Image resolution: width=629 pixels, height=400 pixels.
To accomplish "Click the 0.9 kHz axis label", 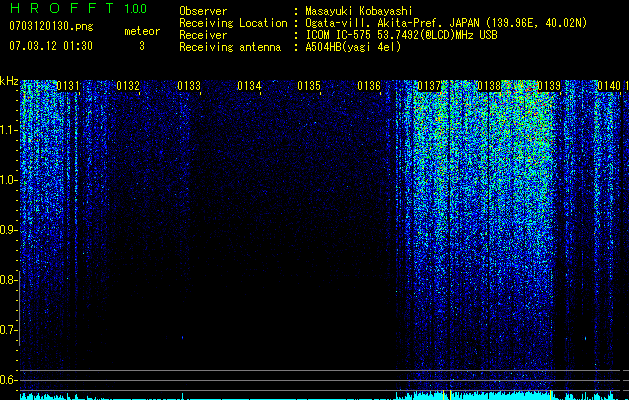I will 7,230.
